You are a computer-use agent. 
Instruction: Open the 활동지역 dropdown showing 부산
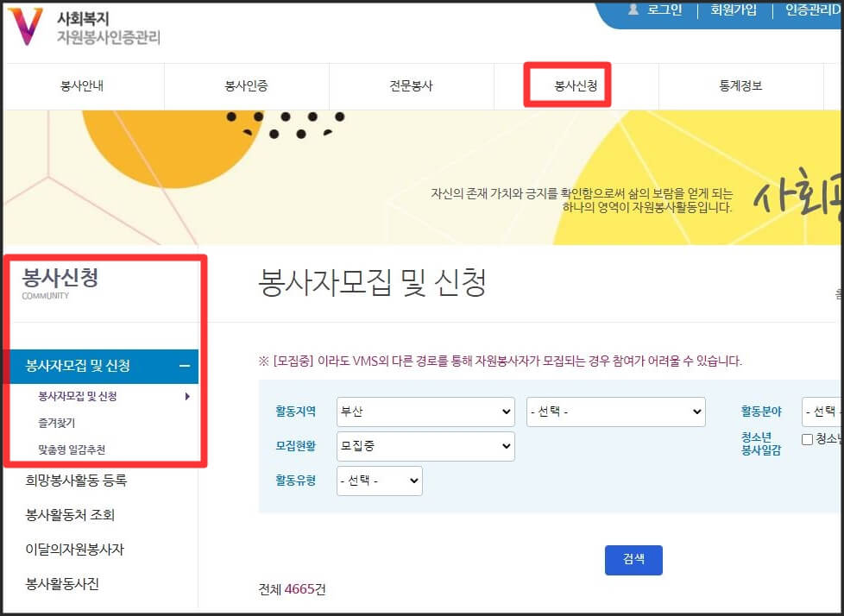pos(425,412)
